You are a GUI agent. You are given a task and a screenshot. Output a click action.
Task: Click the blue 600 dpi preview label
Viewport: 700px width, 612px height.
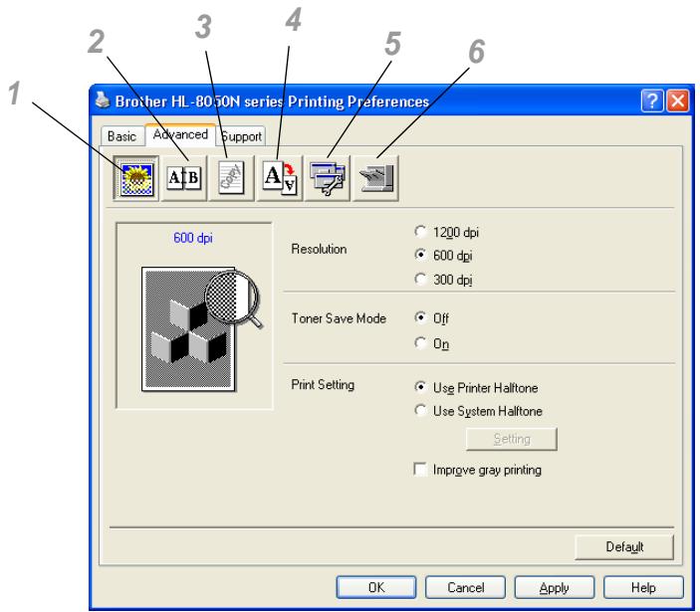193,238
